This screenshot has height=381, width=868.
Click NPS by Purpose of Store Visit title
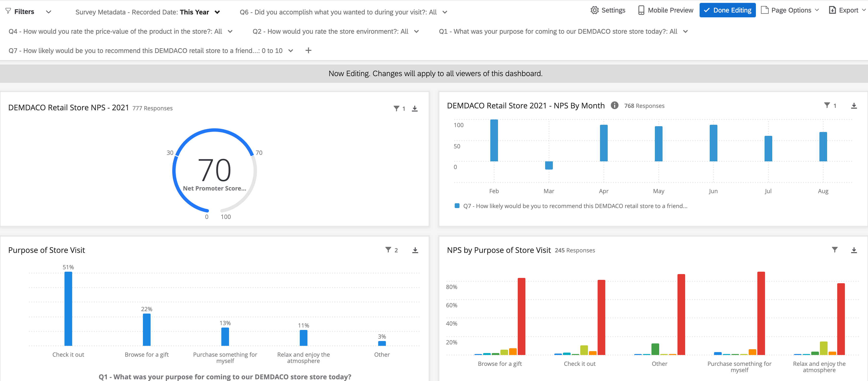[499, 250]
